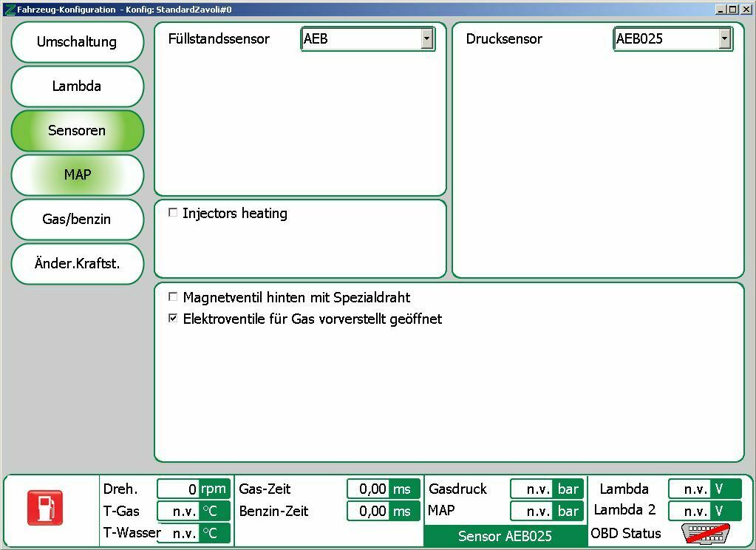Click the Gas-Zeit ms value field
The width and height of the screenshot is (756, 550).
pos(373,489)
